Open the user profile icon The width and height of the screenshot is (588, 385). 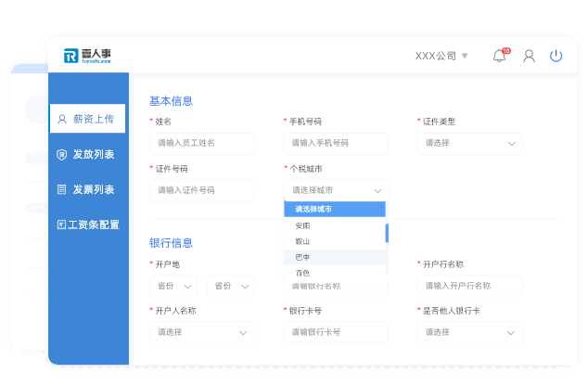pos(530,56)
